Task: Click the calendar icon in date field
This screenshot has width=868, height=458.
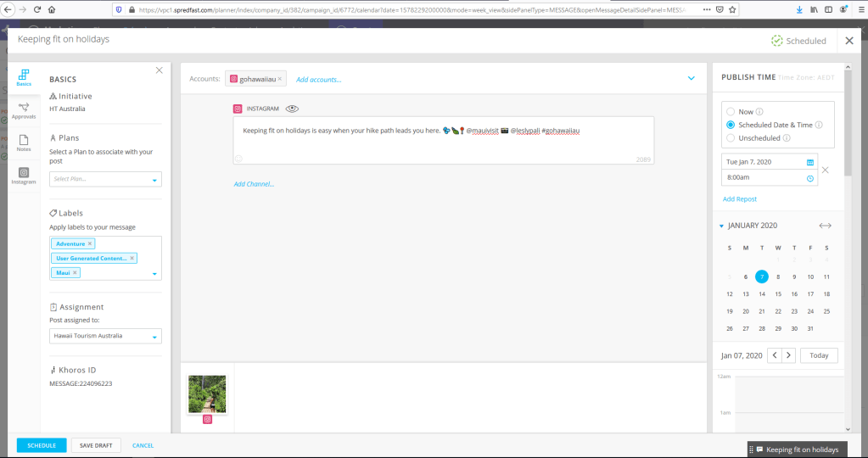Action: point(809,161)
